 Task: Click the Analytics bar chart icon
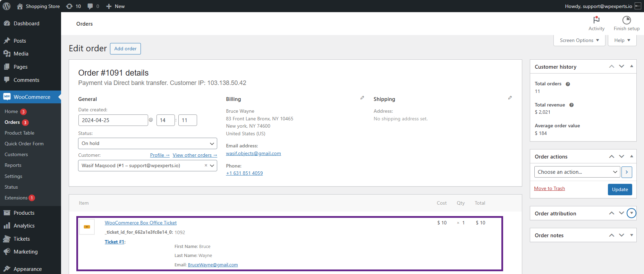7,226
